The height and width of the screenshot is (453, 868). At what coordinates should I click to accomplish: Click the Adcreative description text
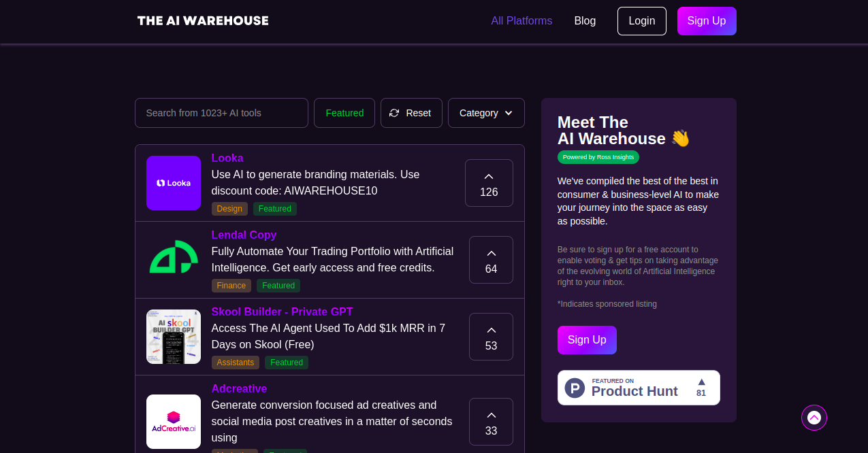pos(332,422)
